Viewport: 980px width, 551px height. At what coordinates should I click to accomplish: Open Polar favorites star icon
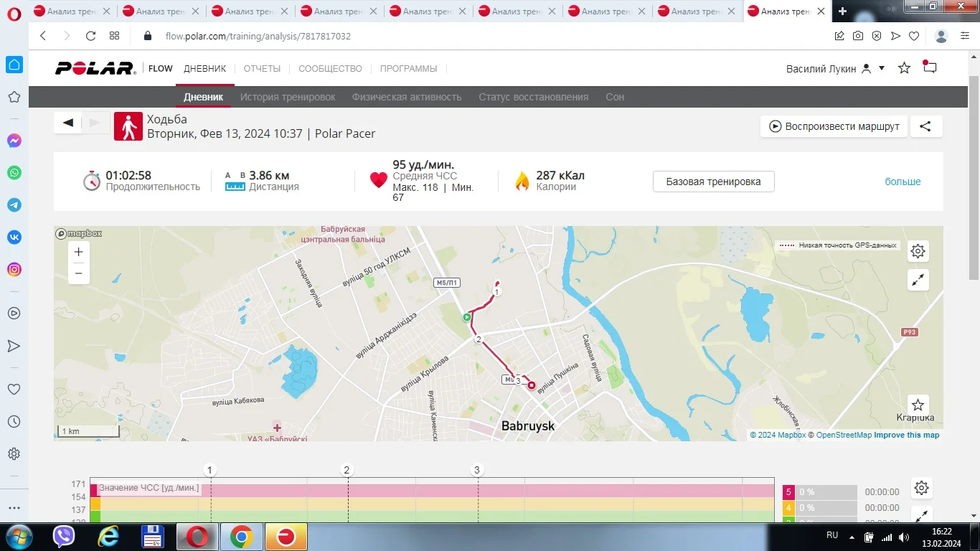905,68
